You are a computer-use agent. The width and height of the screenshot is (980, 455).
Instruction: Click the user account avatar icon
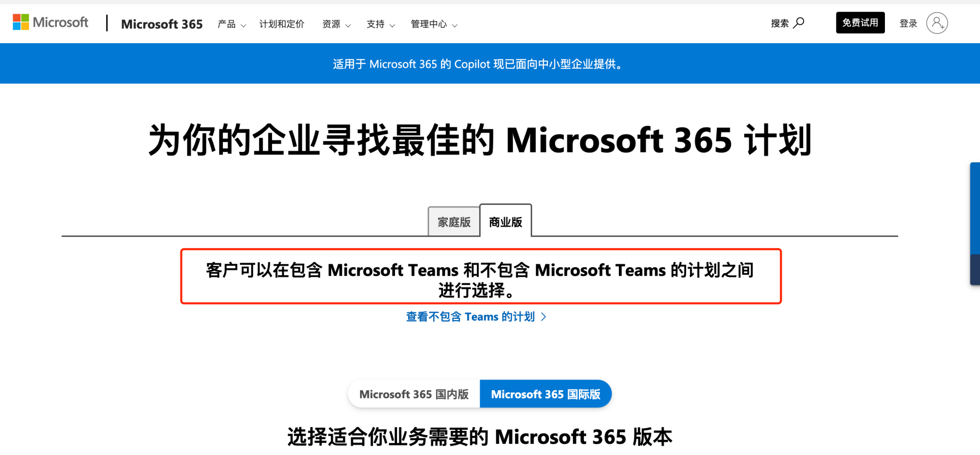click(937, 23)
